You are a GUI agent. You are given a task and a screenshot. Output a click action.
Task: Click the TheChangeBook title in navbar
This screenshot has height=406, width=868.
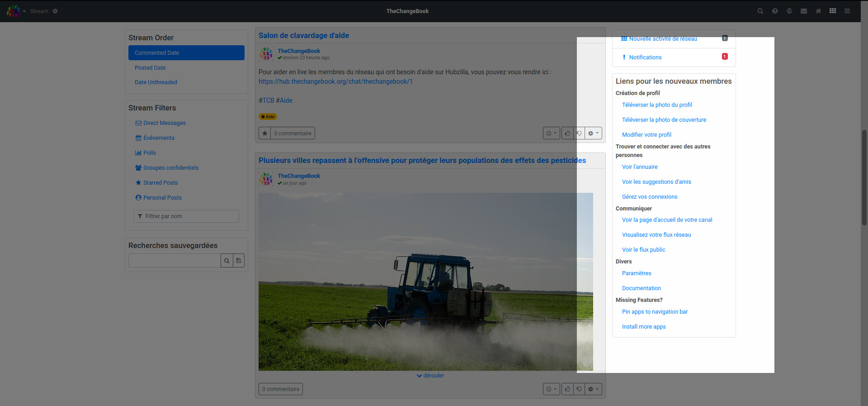coord(407,11)
